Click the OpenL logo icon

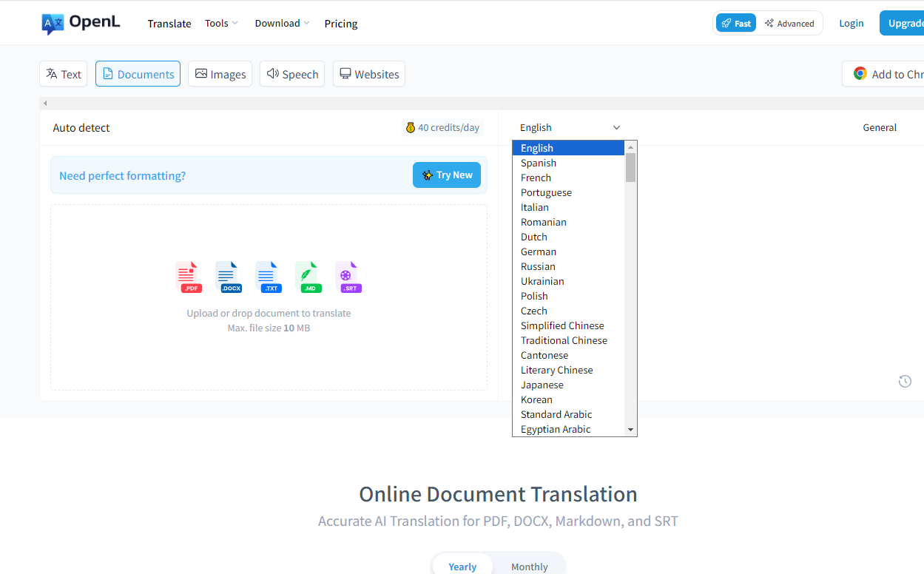(53, 24)
